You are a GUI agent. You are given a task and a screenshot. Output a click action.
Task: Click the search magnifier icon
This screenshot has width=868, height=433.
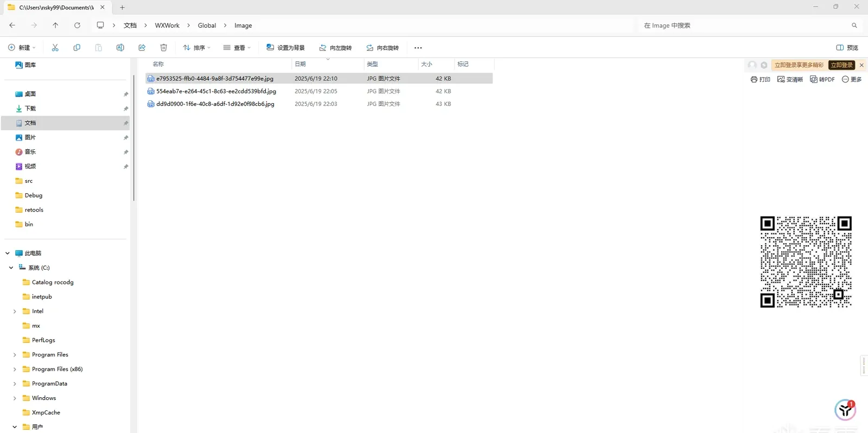coord(854,26)
